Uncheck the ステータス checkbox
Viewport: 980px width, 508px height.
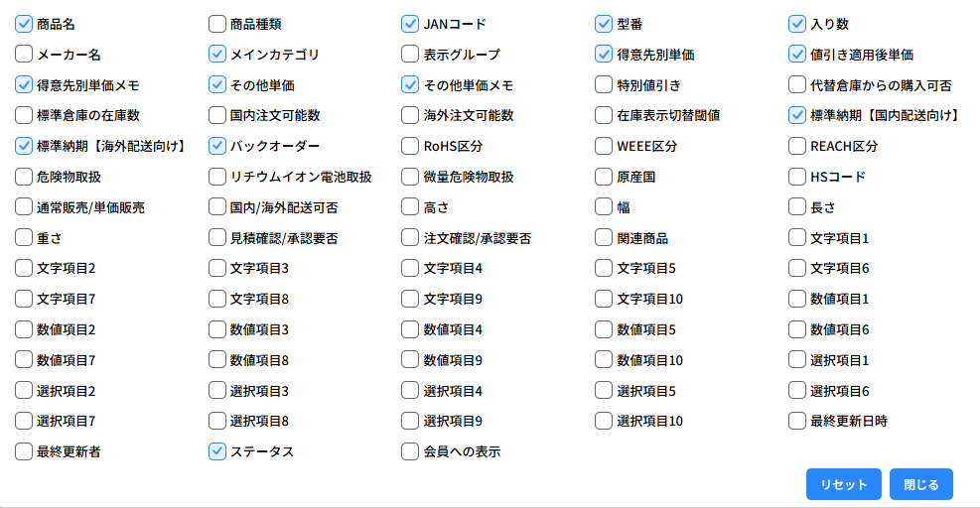217,451
